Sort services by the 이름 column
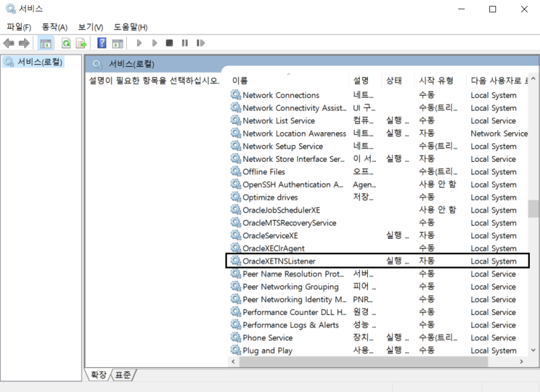 [238, 80]
